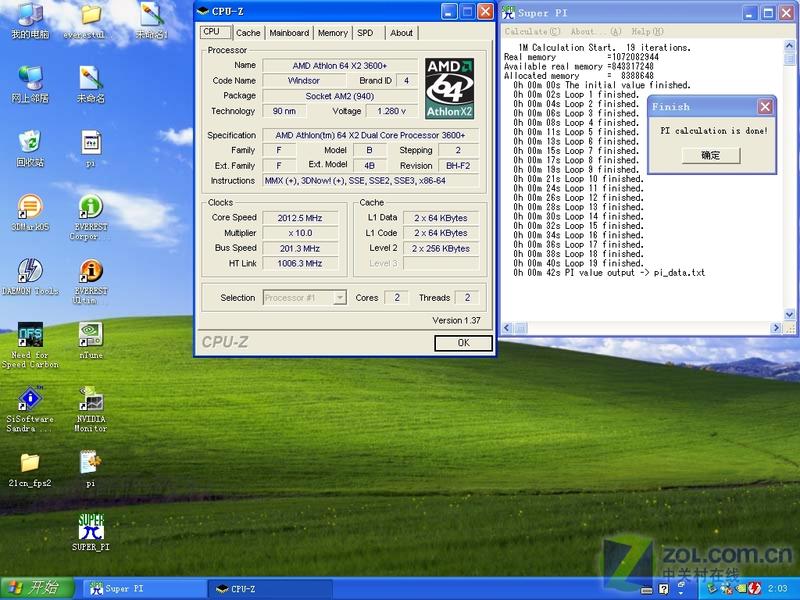Click the Super PI title bar icon

pos(509,13)
